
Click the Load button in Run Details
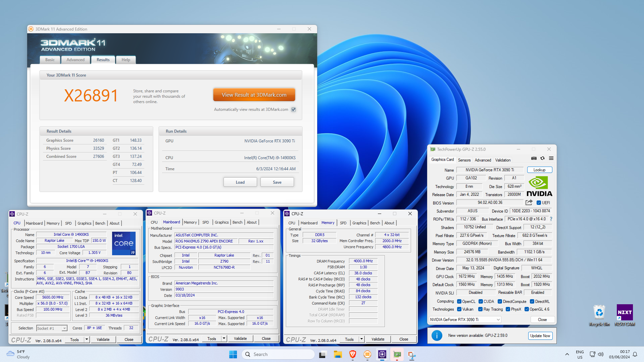[240, 182]
